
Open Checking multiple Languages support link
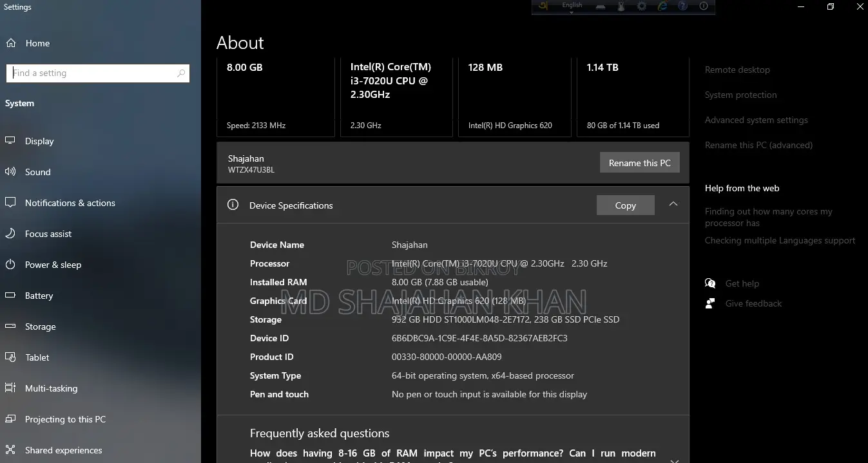pyautogui.click(x=780, y=240)
